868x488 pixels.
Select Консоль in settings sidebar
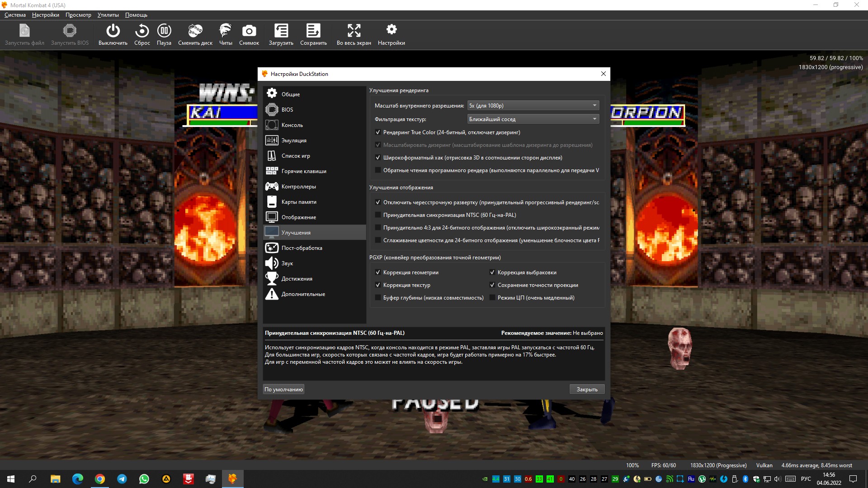(315, 125)
